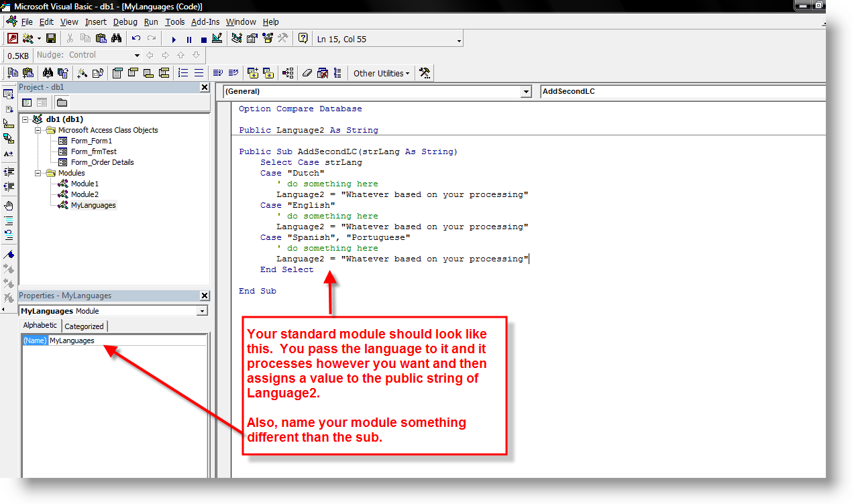The height and width of the screenshot is (504, 852).
Task: Open the Help question mark icon
Action: (x=303, y=39)
